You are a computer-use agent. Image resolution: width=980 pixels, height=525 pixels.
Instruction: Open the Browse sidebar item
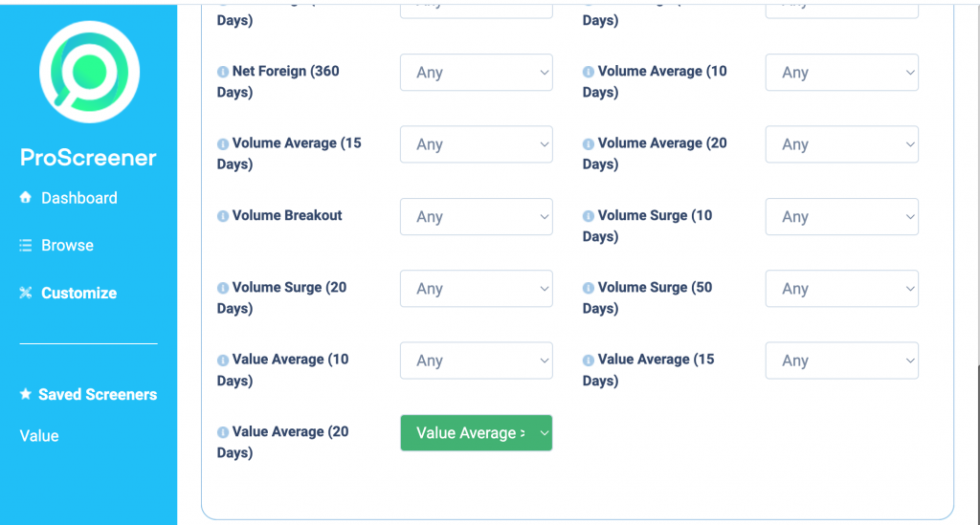click(x=68, y=246)
